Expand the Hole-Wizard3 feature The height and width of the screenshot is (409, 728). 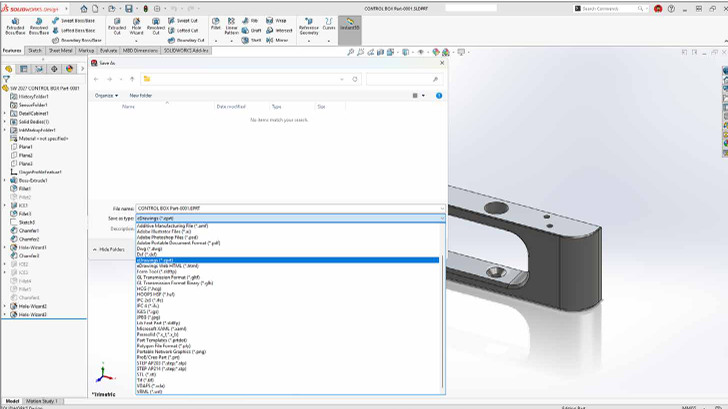pyautogui.click(x=5, y=314)
